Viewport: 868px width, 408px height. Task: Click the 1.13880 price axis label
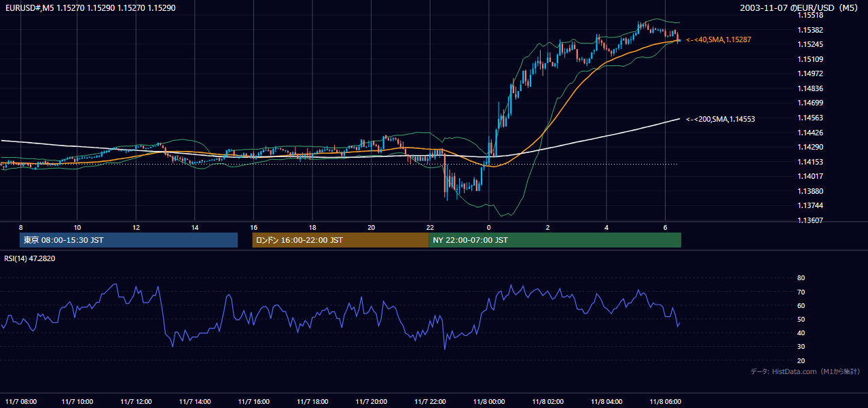[x=811, y=191]
